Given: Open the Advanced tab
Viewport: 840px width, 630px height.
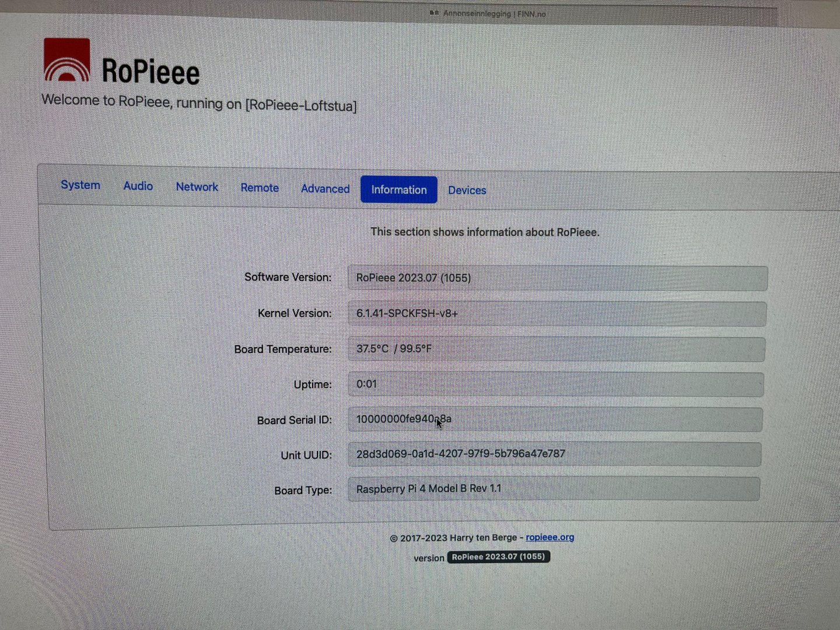Looking at the screenshot, I should tap(325, 188).
